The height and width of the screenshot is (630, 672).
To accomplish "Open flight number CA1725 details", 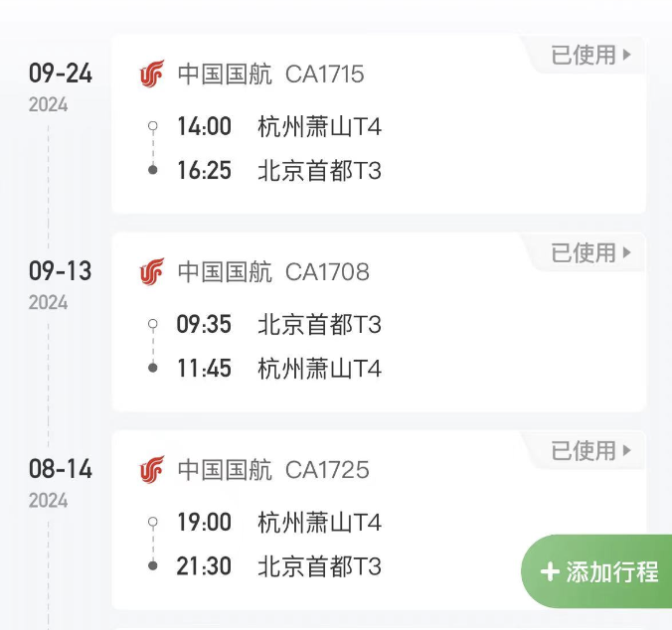I will [327, 470].
